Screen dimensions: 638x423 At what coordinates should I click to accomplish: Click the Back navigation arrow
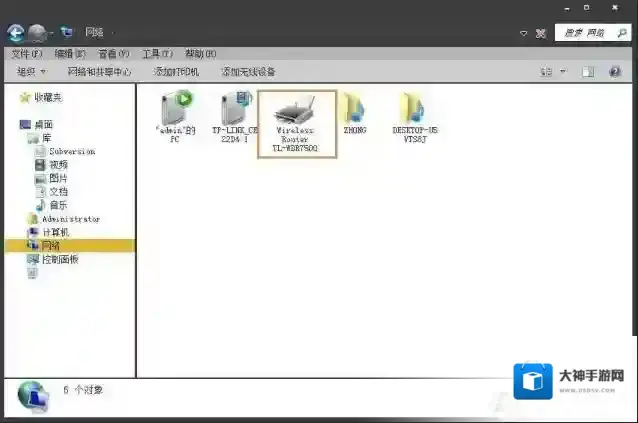pos(16,33)
